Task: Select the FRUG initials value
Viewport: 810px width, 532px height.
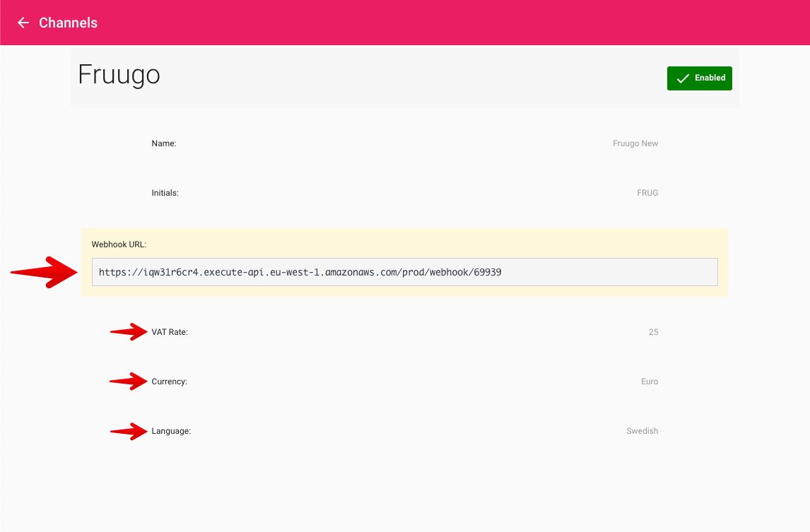Action: point(647,193)
